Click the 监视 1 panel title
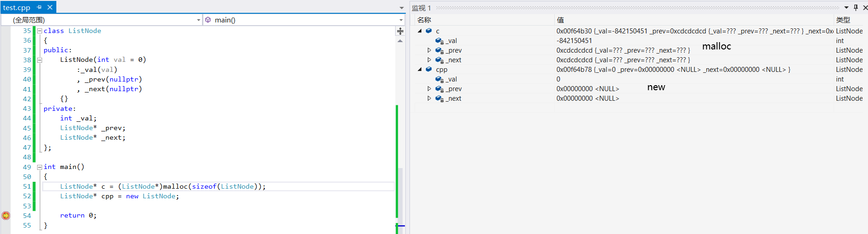868x234 pixels. [421, 8]
